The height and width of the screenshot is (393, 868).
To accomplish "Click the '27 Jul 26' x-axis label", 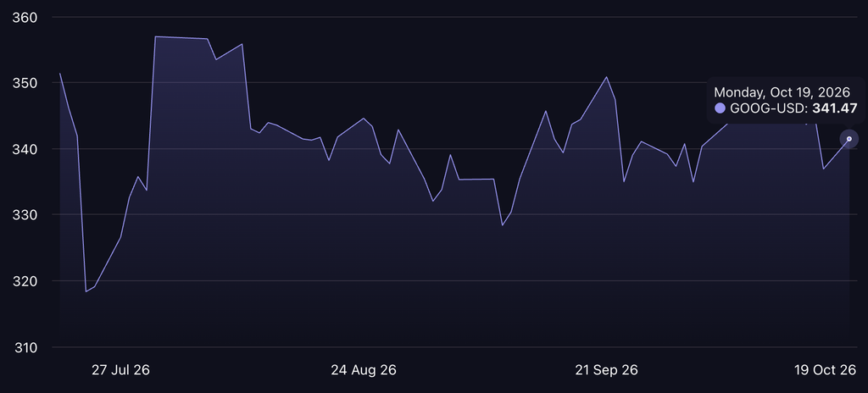I will click(120, 370).
